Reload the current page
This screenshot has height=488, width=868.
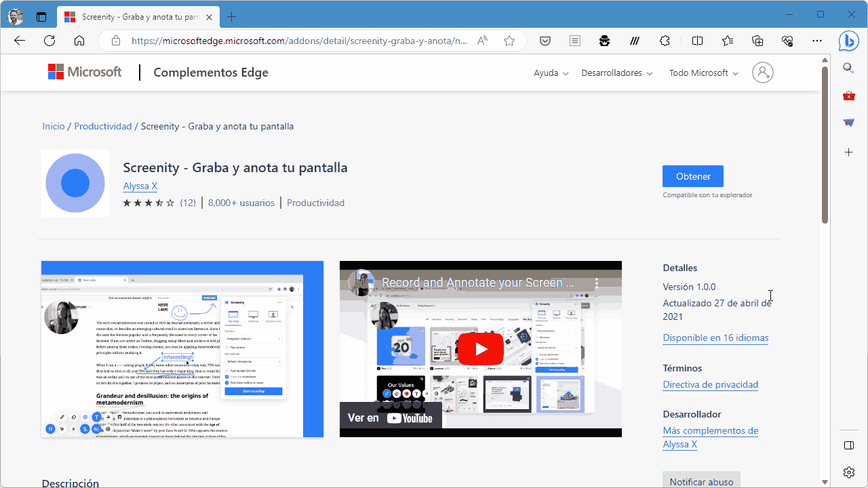[x=50, y=41]
